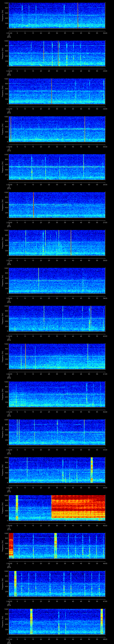The height and width of the screenshot is (644, 114).
Task: Open the spectrogram panel starting at 2:33:00
Action: click(57, 91)
